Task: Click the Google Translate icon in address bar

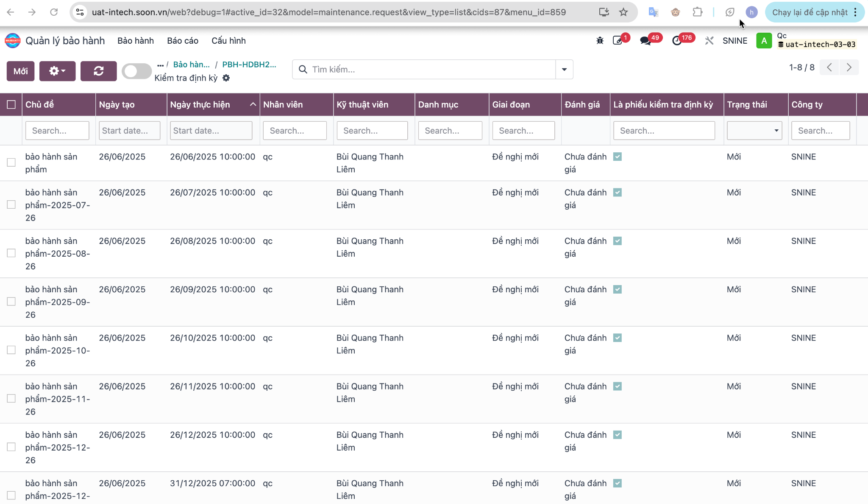Action: (x=653, y=12)
